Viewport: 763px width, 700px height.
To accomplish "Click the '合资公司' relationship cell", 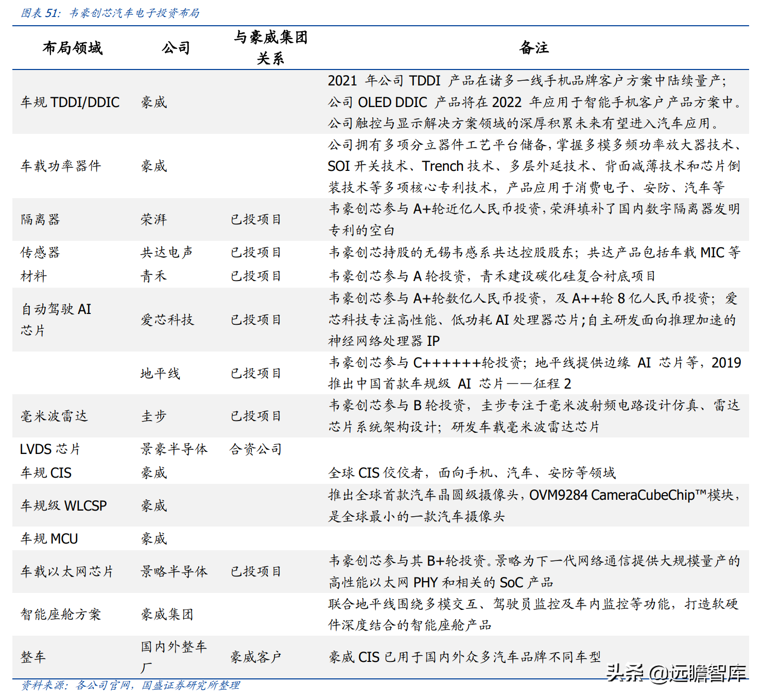I will (256, 449).
